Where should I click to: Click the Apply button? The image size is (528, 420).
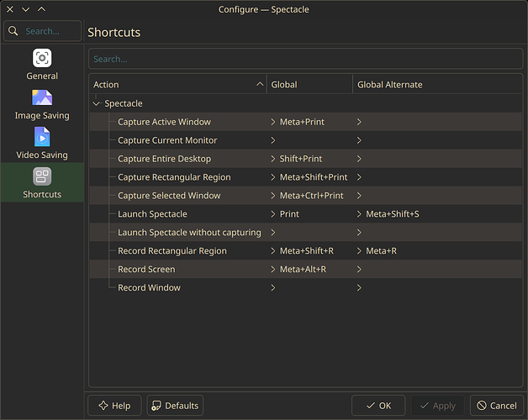438,406
